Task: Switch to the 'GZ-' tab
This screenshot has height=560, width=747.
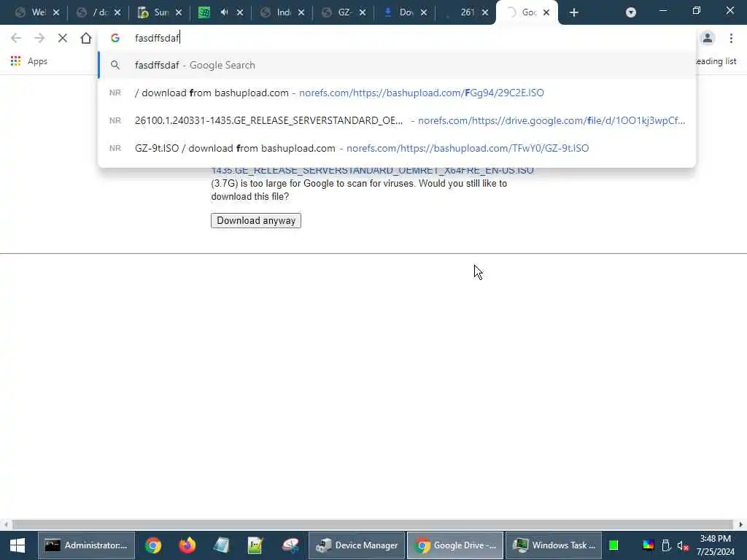Action: [337, 13]
